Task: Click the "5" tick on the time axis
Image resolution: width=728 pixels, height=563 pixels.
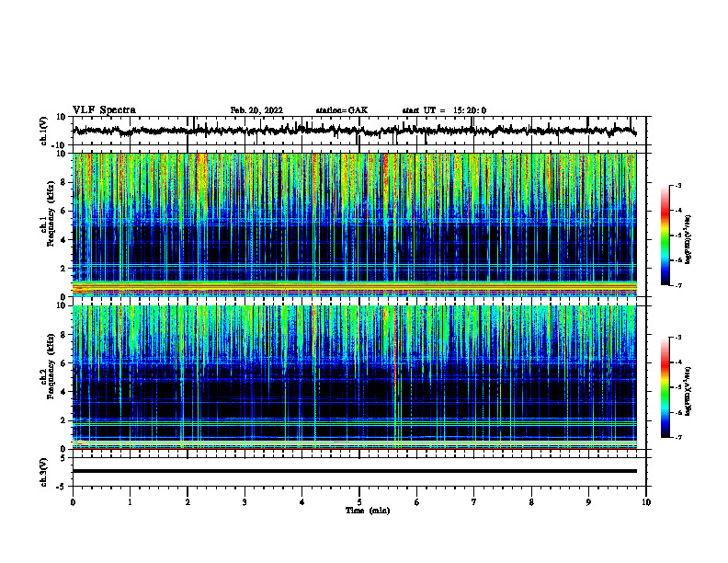Action: click(x=359, y=502)
